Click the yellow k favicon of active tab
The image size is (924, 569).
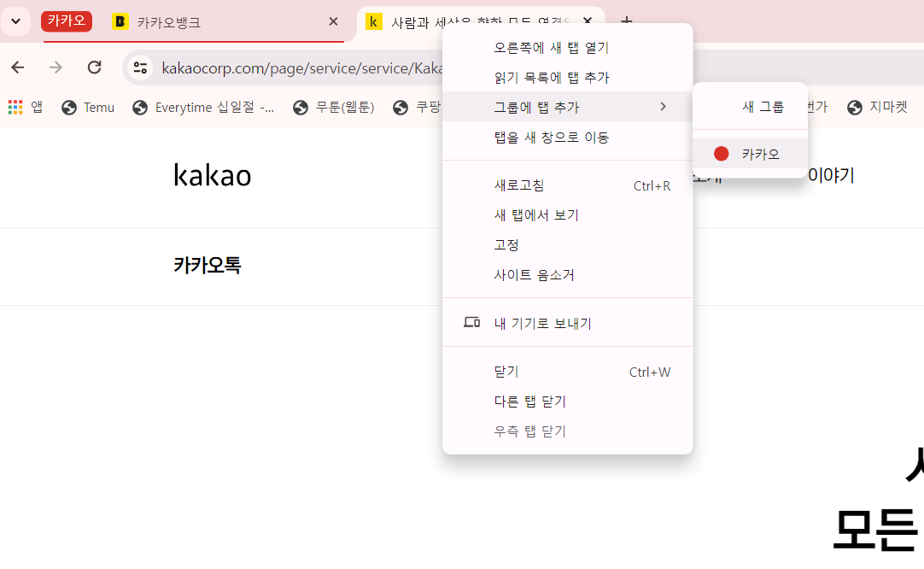point(373,22)
